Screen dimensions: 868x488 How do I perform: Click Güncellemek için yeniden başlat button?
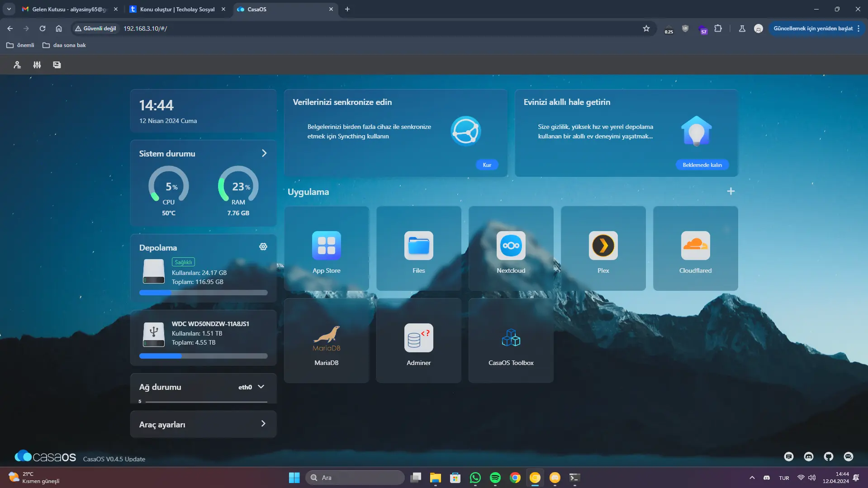coord(816,28)
